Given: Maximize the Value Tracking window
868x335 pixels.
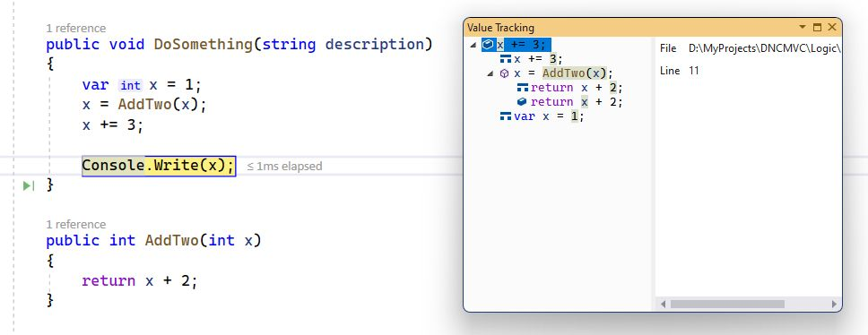Looking at the screenshot, I should (x=817, y=27).
